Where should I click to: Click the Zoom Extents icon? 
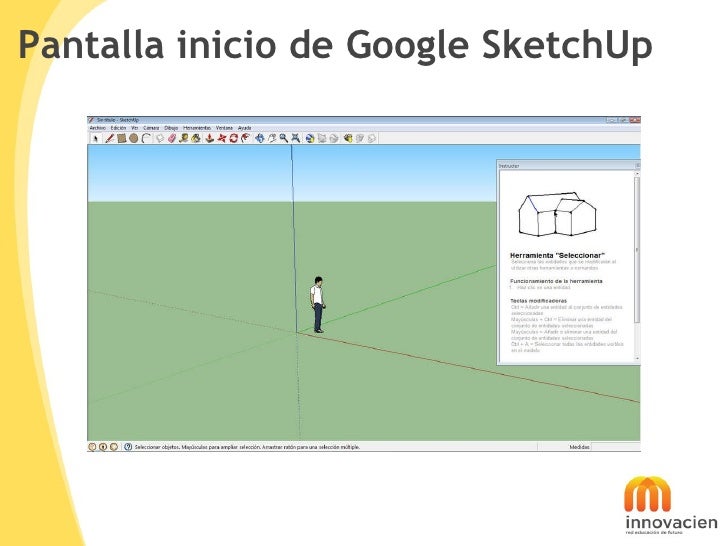[295, 138]
